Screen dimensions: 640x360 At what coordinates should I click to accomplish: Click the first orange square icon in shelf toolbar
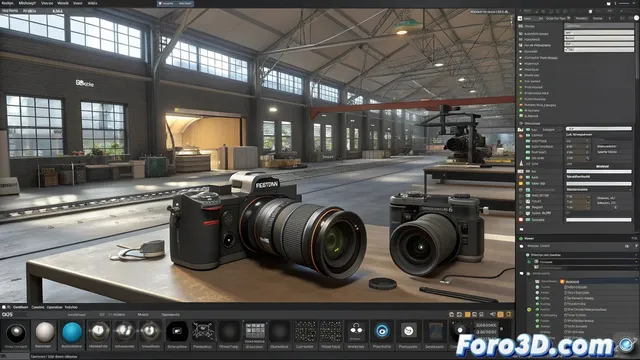coord(468,315)
